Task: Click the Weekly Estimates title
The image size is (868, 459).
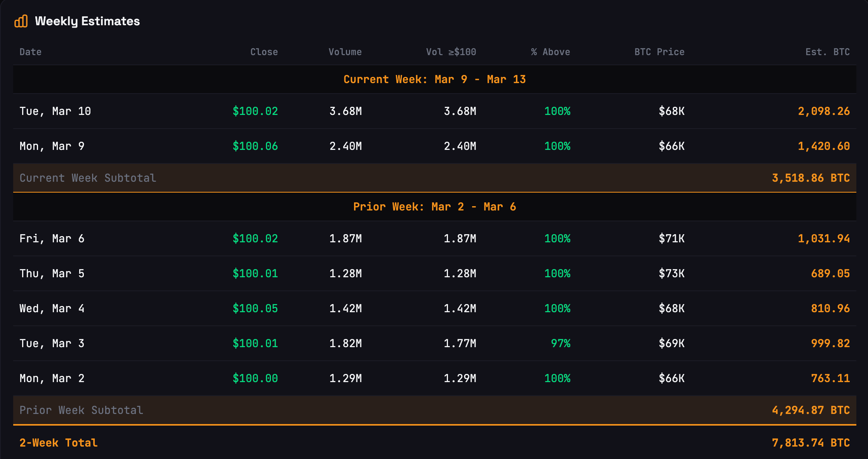Action: 87,21
